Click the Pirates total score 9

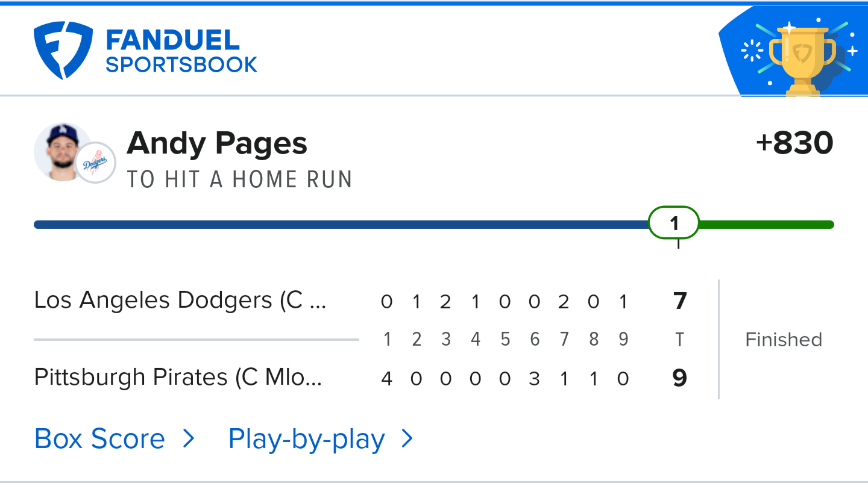680,378
